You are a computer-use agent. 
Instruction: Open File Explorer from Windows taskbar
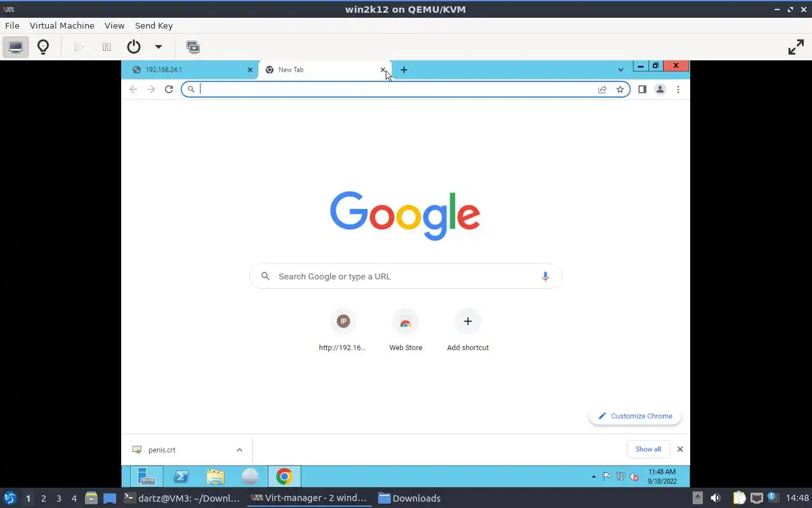coord(216,476)
